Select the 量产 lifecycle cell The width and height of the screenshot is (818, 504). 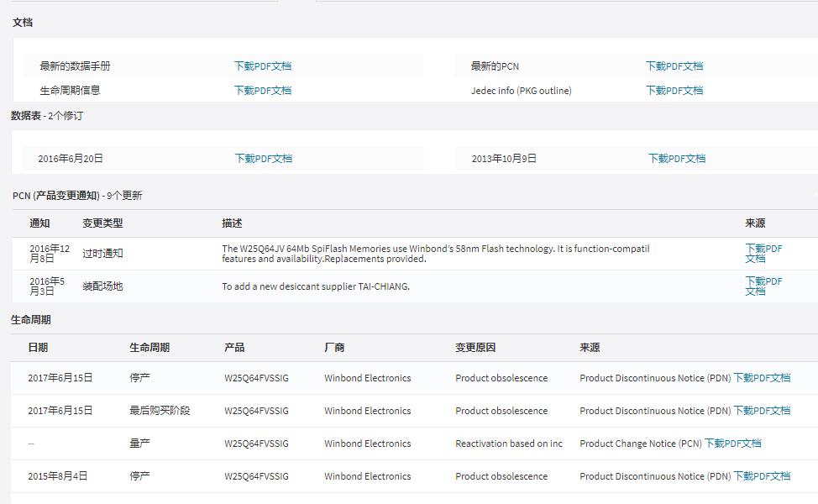[x=139, y=444]
